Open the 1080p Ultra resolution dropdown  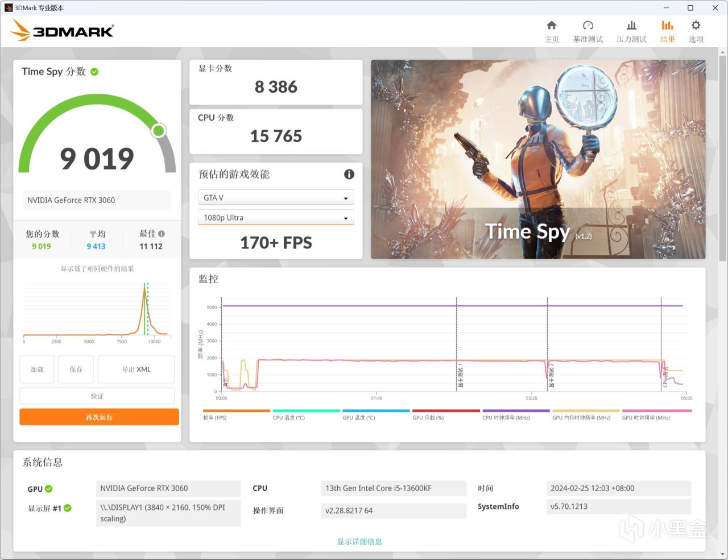click(276, 217)
